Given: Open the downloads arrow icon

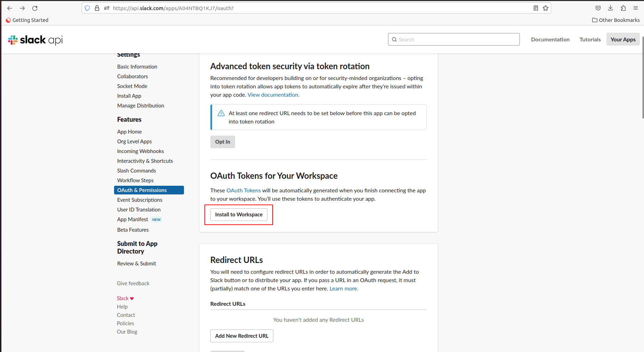Looking at the screenshot, I should coord(611,8).
